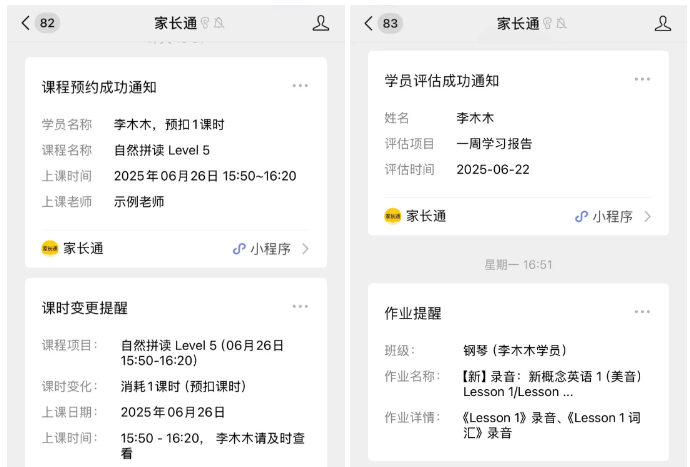Screen dimensions: 690x467
Task: Open 小程序 link in 学员评估成功通知 card
Action: tap(613, 216)
